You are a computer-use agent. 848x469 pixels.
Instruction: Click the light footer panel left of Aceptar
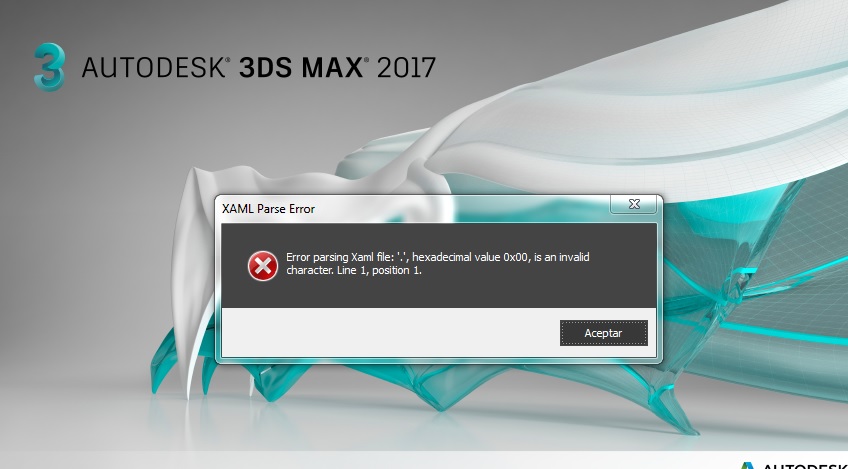click(x=389, y=332)
